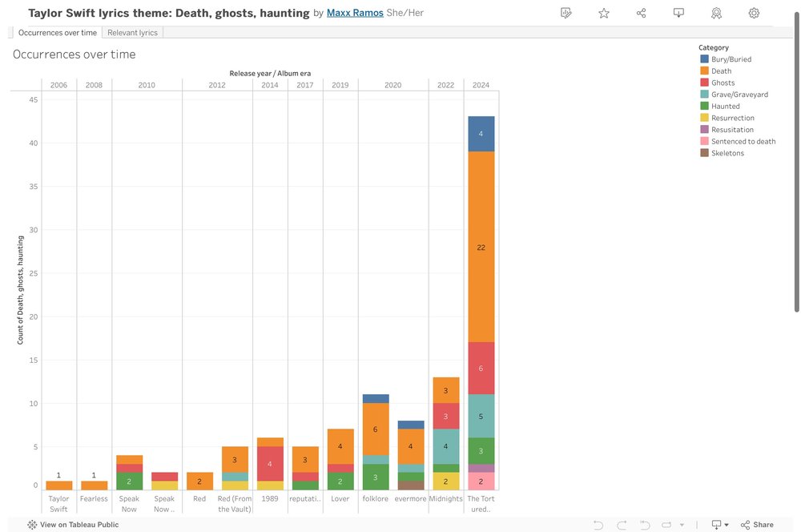Open the Make a Copy icon
The width and height of the screenshot is (801, 532).
coord(566,13)
